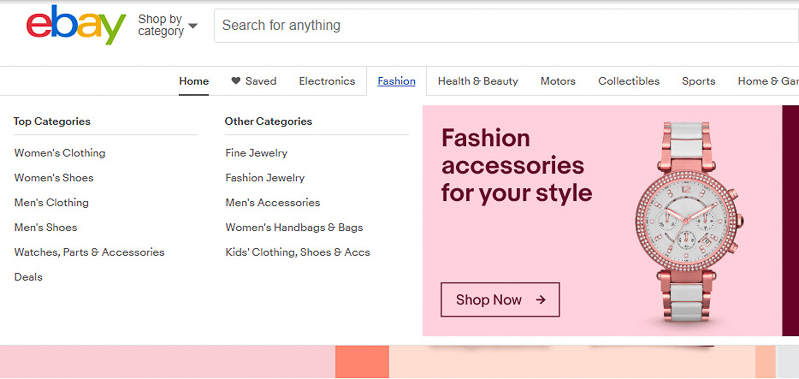This screenshot has height=379, width=799.
Task: Open Men's Clothing category
Action: pos(51,202)
